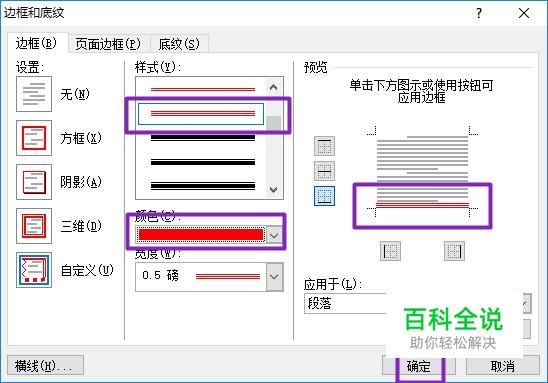Click the 横线(H)... button
The image size is (548, 383).
pyautogui.click(x=45, y=366)
